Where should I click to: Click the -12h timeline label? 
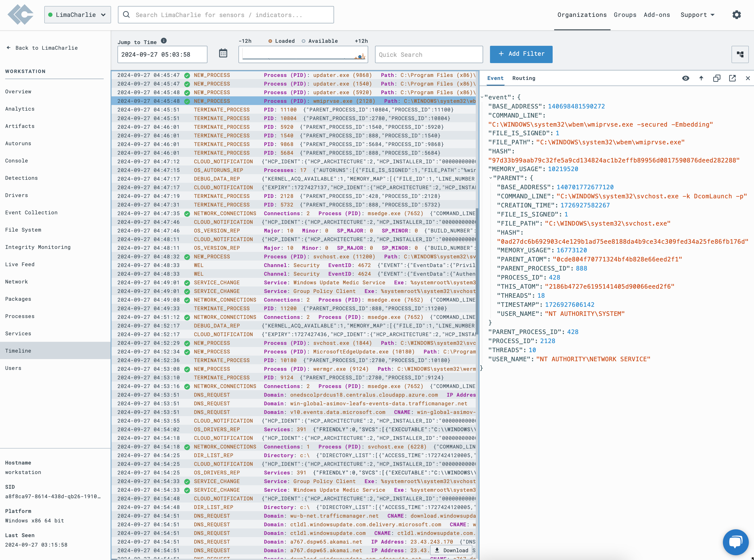(245, 41)
